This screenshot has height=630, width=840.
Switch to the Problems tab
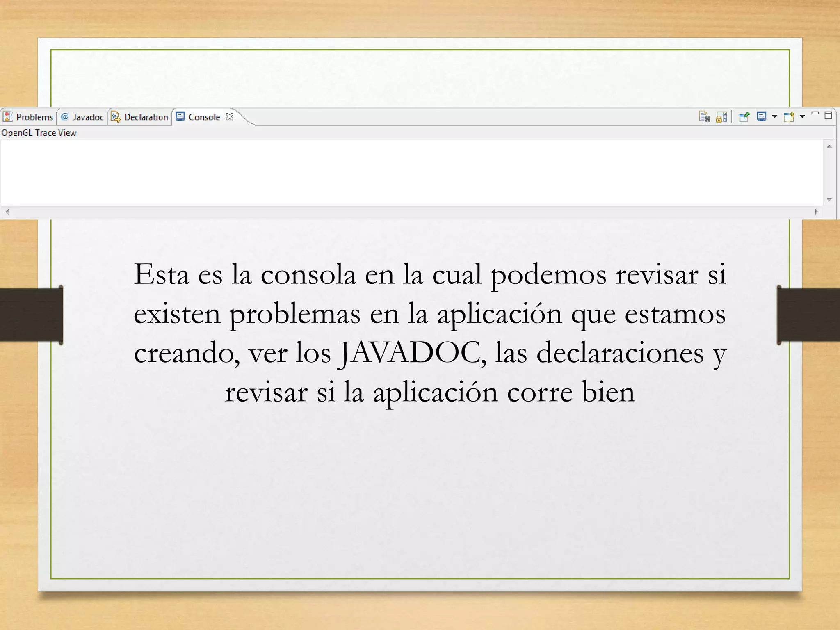pyautogui.click(x=28, y=117)
